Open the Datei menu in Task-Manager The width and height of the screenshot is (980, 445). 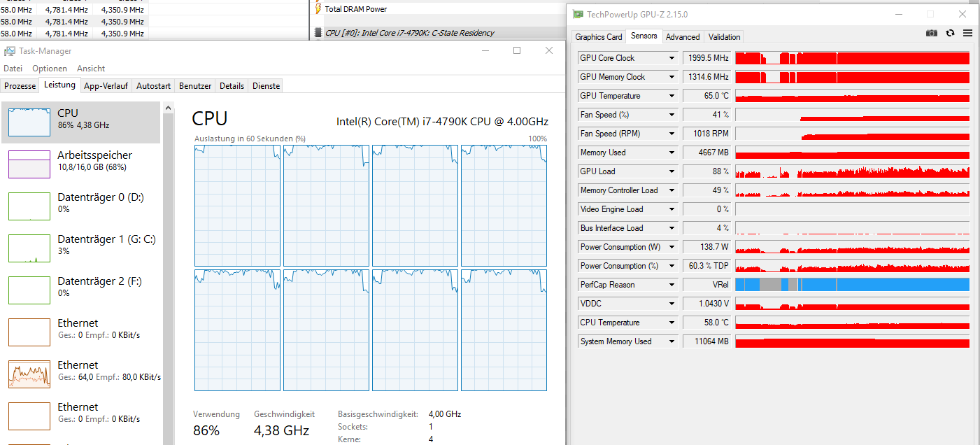13,69
